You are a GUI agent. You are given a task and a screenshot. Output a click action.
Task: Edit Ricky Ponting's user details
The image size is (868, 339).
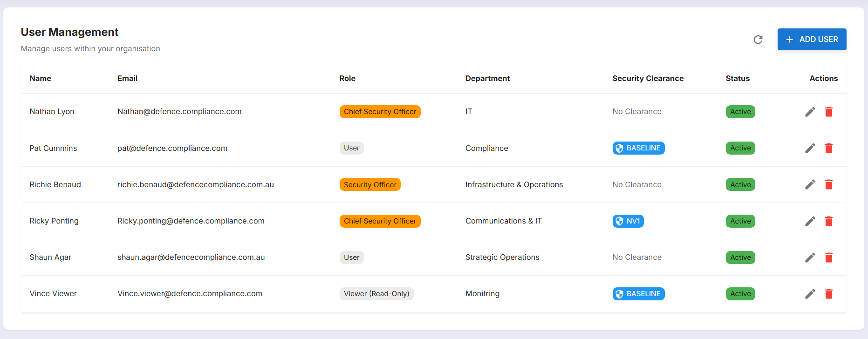tap(810, 221)
